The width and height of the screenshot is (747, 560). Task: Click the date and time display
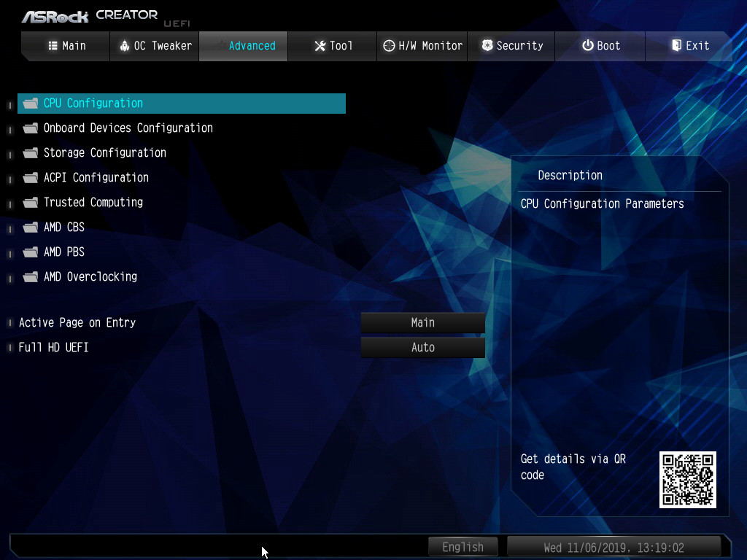point(614,547)
